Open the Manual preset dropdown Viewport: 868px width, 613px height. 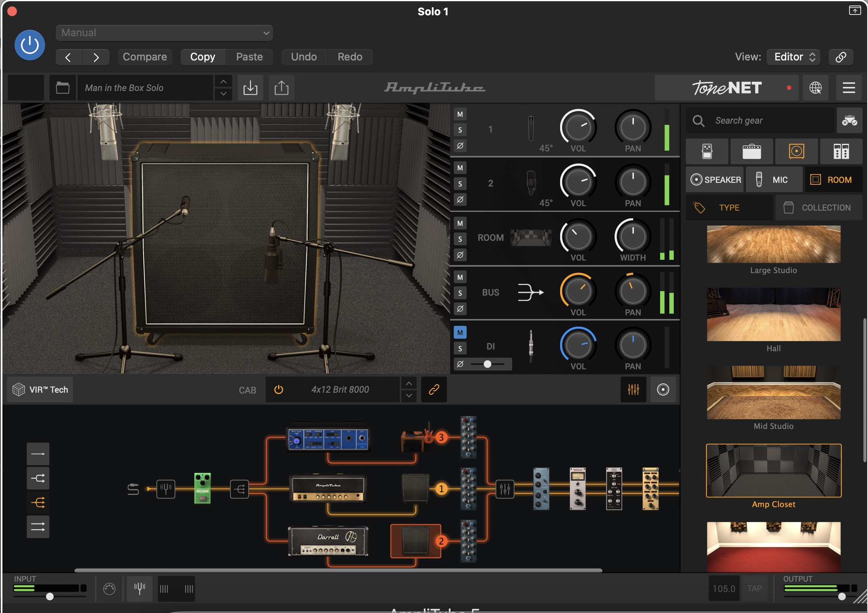pyautogui.click(x=164, y=33)
